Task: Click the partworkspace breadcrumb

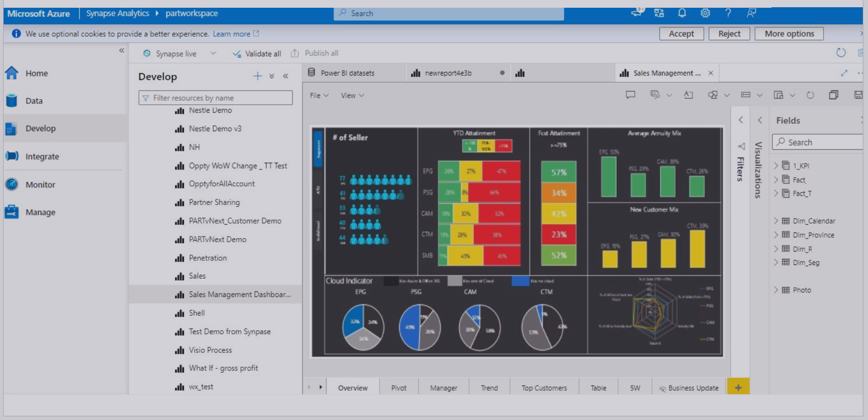Action: click(x=192, y=13)
